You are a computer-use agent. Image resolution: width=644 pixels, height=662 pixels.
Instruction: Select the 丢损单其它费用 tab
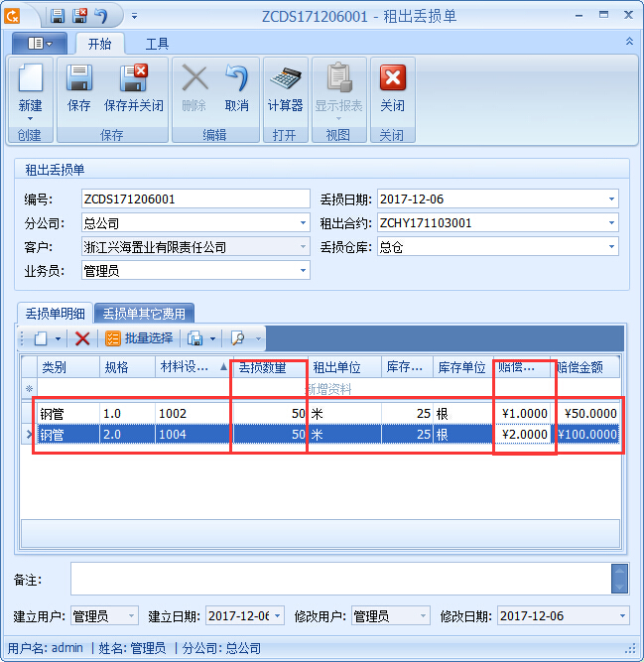[x=144, y=314]
